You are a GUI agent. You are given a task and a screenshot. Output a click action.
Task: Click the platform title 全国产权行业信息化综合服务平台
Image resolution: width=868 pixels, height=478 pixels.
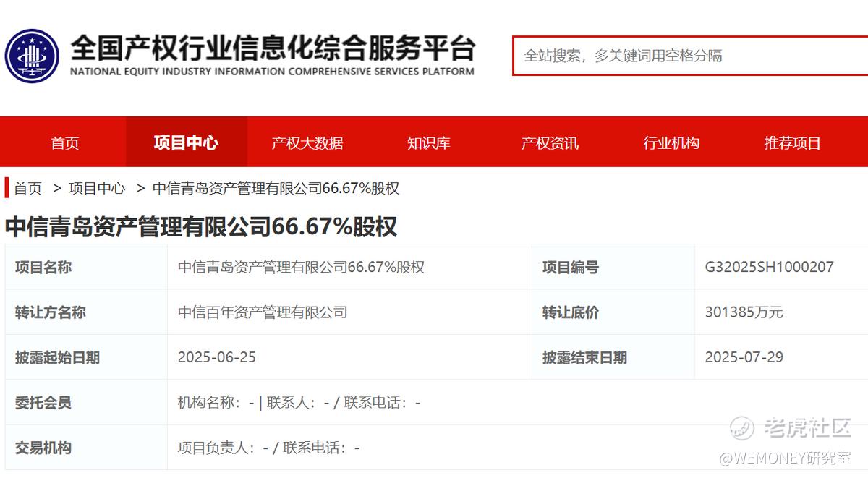coord(272,48)
